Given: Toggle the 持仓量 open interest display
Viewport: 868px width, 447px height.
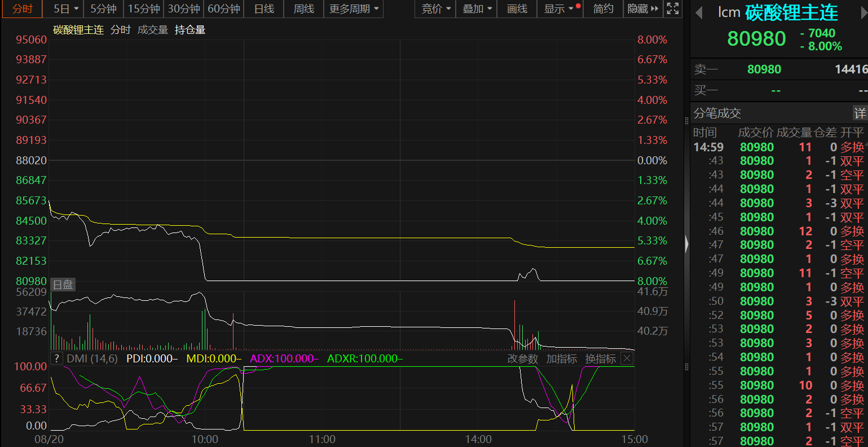Looking at the screenshot, I should click(190, 30).
